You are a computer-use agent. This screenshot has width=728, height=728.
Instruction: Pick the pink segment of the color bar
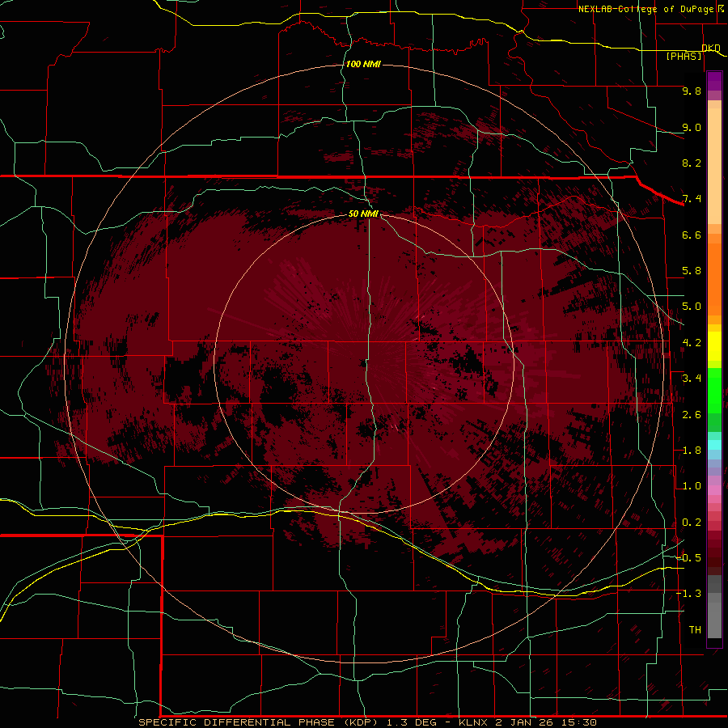[714, 490]
